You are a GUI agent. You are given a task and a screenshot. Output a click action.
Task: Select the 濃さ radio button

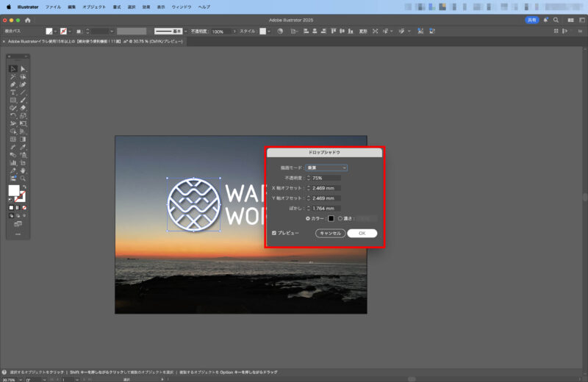click(340, 218)
